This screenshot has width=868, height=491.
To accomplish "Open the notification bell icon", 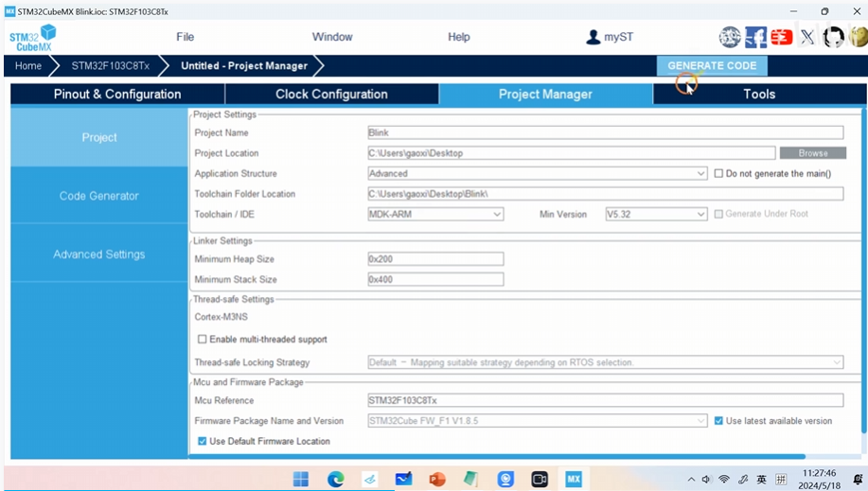I will pyautogui.click(x=858, y=480).
